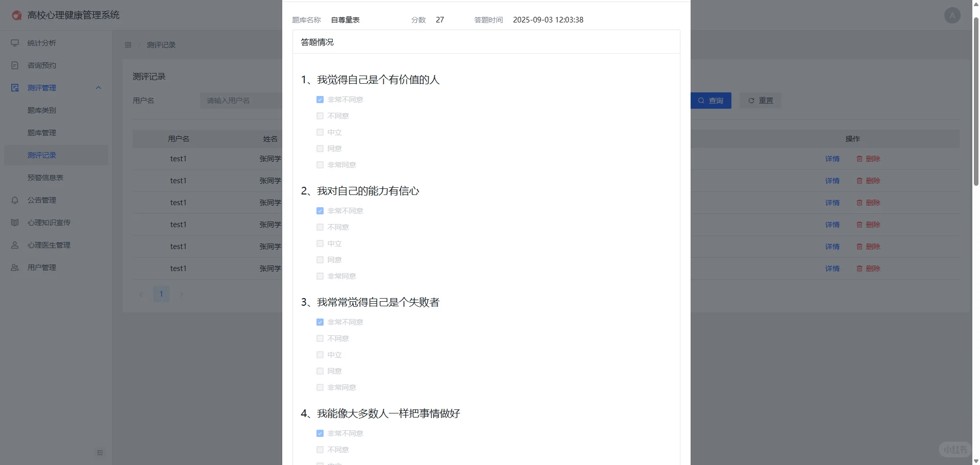Collapse the 测评管理 submenu chevron
The image size is (980, 465).
click(98, 87)
